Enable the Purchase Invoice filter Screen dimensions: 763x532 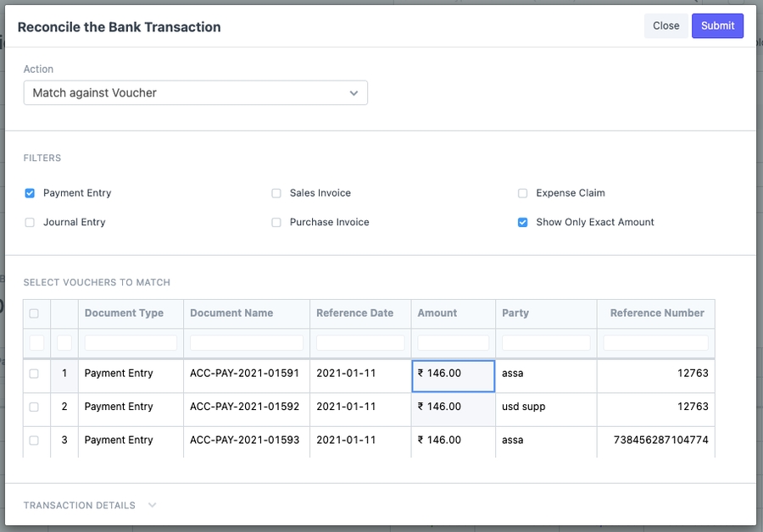click(276, 222)
